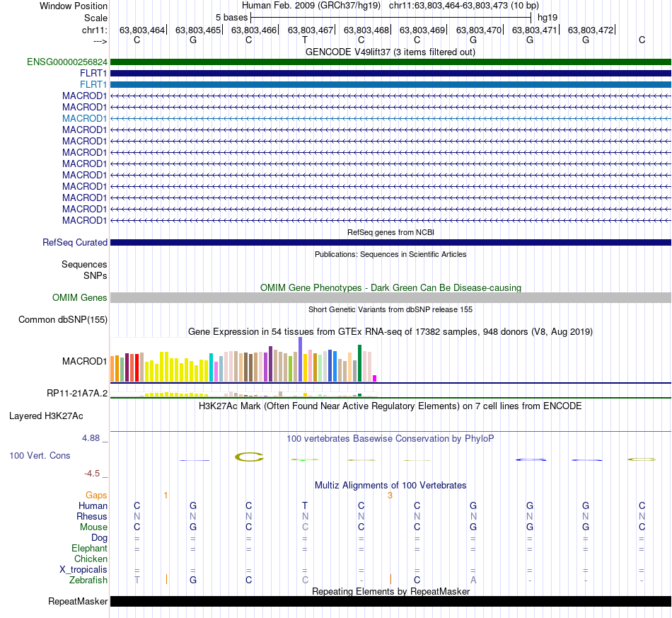The height and width of the screenshot is (618, 672).
Task: Select the black RepeatMasker bar
Action: (x=391, y=601)
